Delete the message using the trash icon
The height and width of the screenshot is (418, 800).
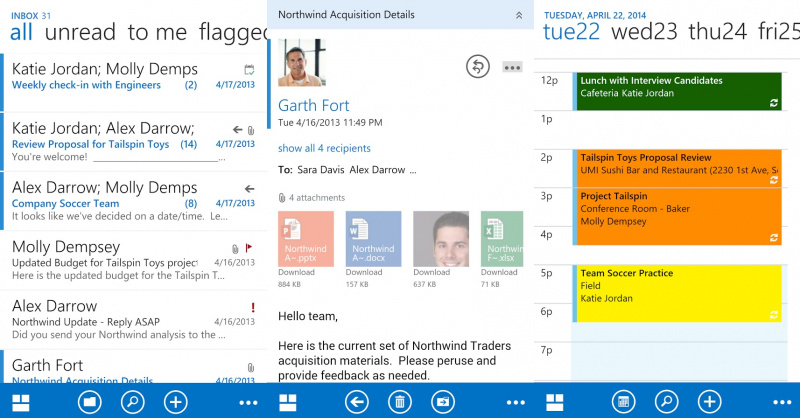pos(399,402)
